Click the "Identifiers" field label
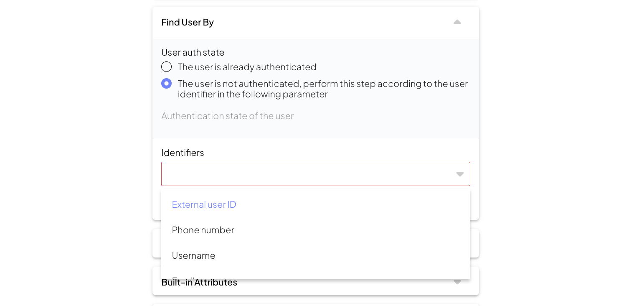Image resolution: width=644 pixels, height=306 pixels. pos(183,153)
